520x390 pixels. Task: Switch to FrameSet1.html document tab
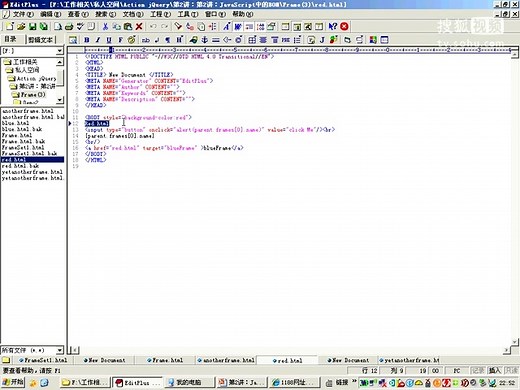point(43,360)
